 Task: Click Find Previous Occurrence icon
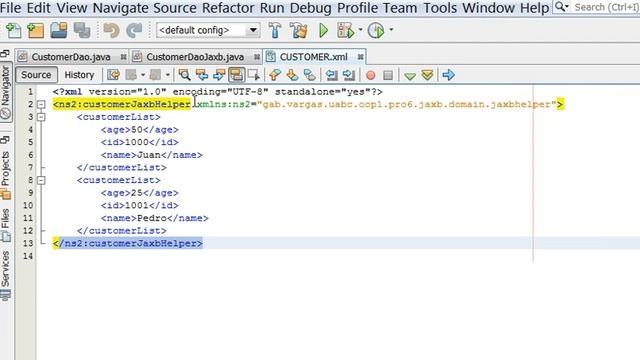pyautogui.click(x=202, y=75)
